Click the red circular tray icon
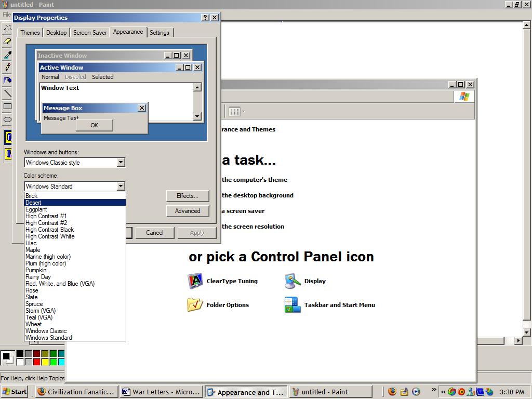532x399 pixels. pos(461,392)
